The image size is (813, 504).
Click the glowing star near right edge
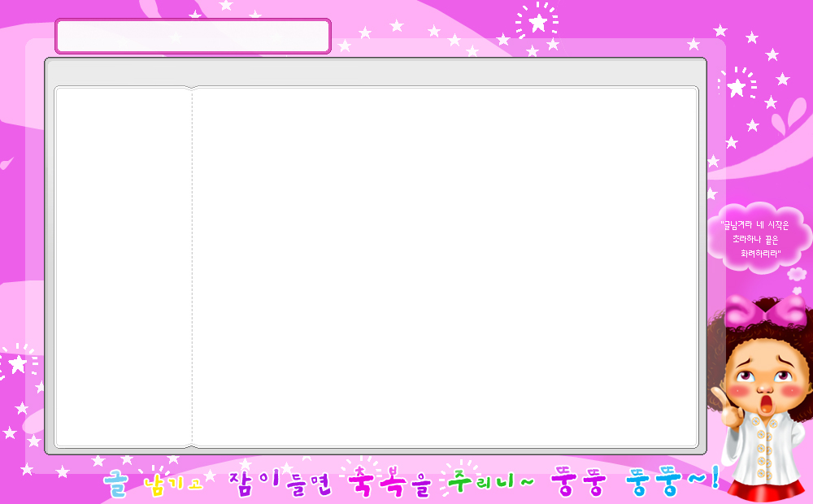point(737,86)
